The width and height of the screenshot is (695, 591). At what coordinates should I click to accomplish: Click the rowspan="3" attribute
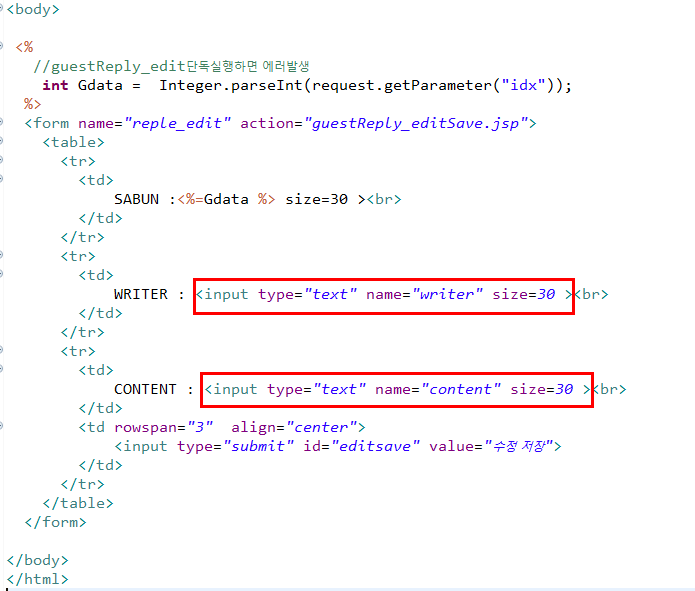click(x=164, y=427)
